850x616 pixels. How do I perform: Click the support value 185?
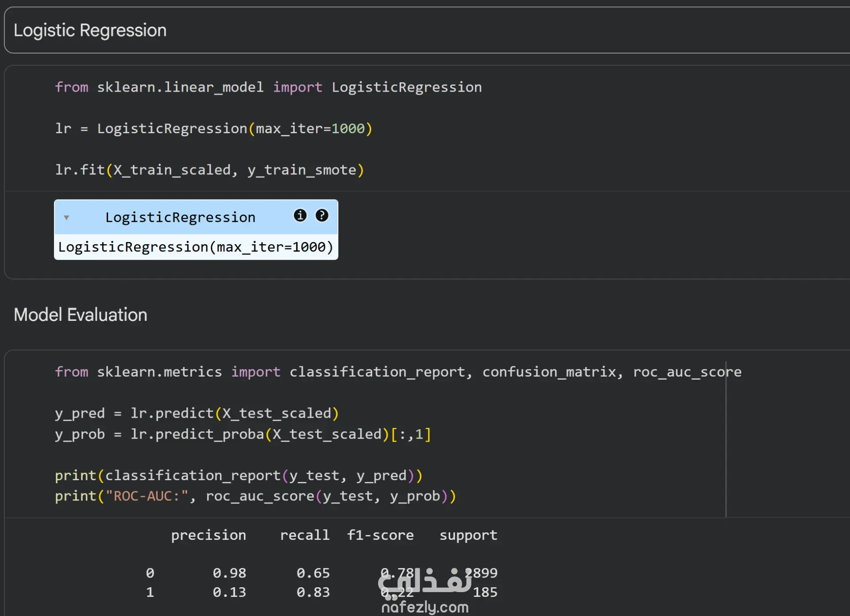(485, 592)
